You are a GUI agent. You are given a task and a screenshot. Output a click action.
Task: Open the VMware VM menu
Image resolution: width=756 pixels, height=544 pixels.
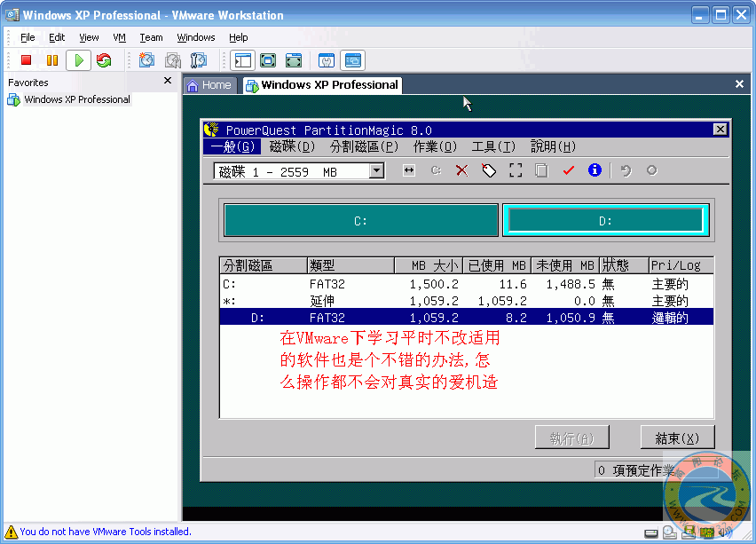click(x=119, y=37)
